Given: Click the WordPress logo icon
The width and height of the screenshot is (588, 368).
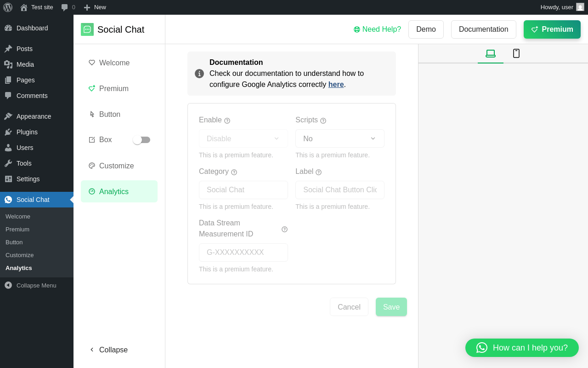Looking at the screenshot, I should point(8,7).
